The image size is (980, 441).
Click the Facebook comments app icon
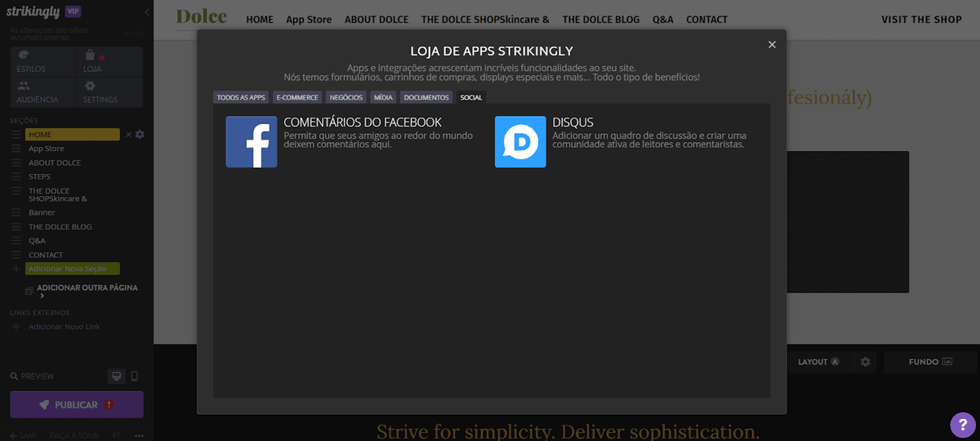click(252, 142)
